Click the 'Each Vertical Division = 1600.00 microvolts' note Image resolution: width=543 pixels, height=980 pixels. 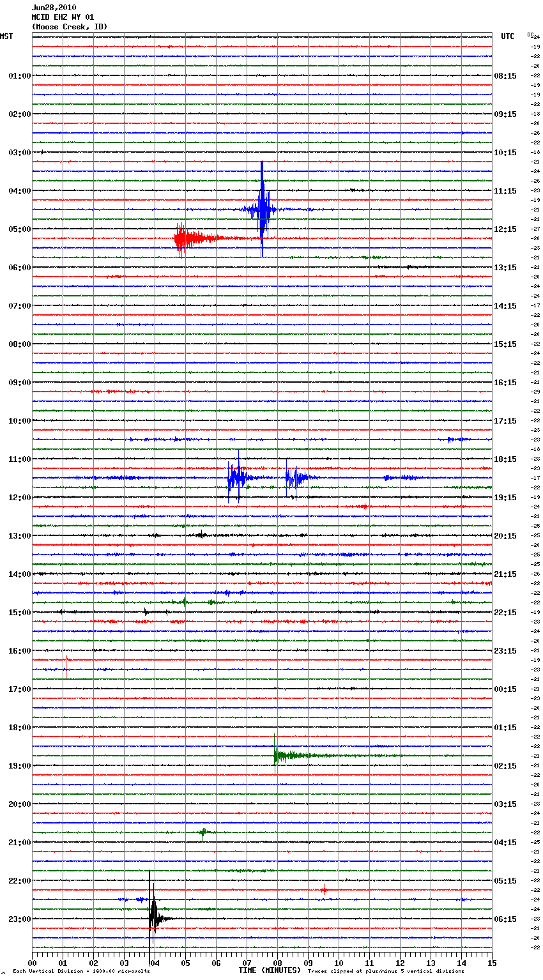(x=81, y=971)
